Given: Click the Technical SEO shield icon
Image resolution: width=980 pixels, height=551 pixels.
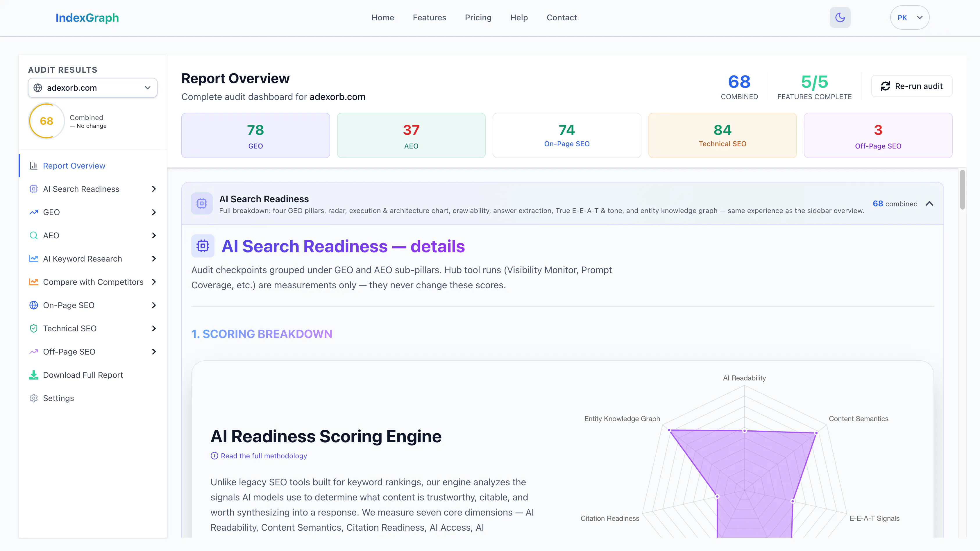Looking at the screenshot, I should [33, 328].
